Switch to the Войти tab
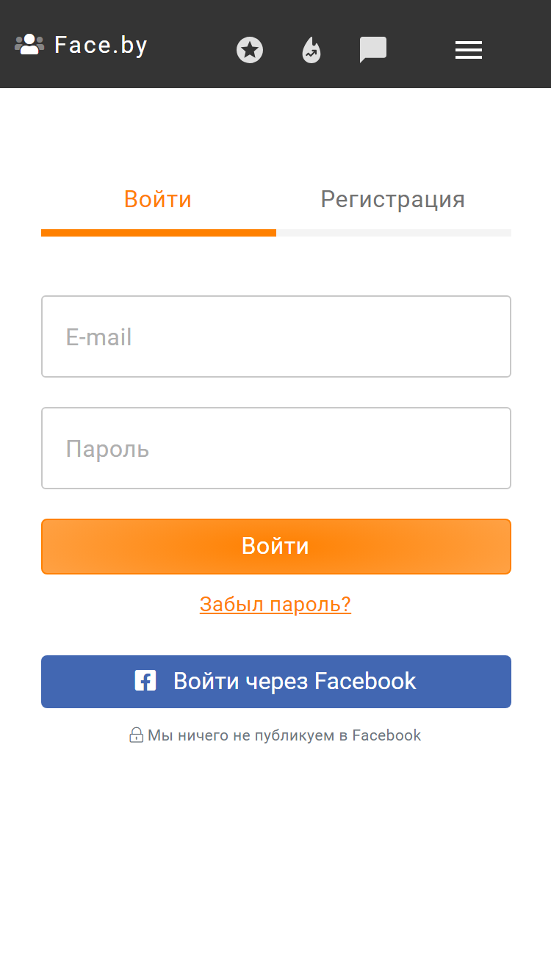Screen dimensions: 551x980 pos(158,199)
